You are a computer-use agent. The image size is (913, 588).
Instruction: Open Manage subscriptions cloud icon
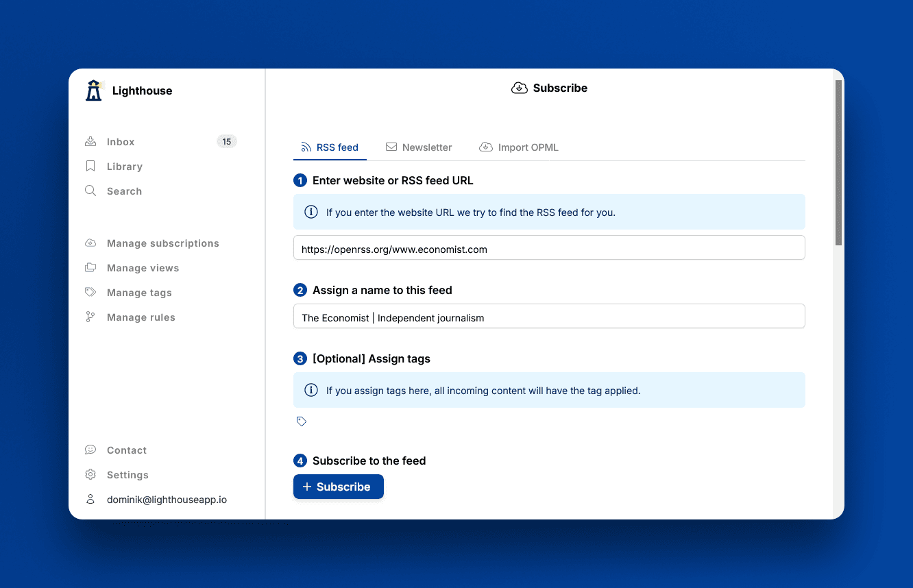coord(90,243)
